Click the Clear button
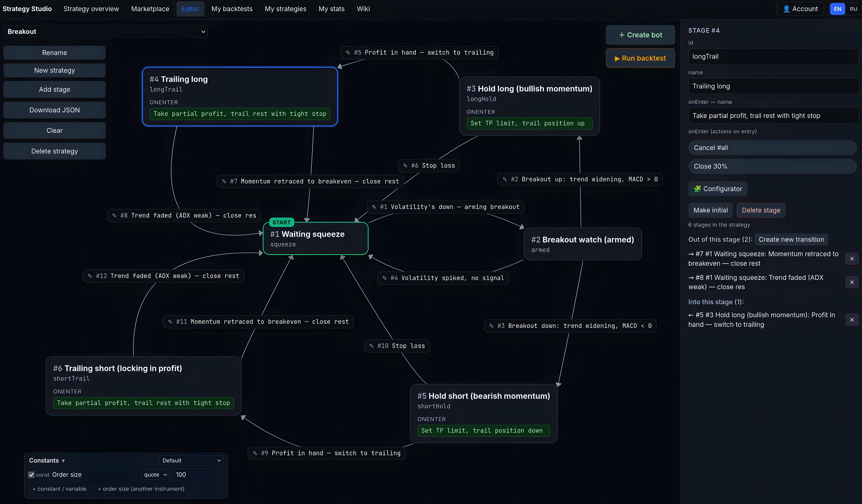 click(x=54, y=131)
